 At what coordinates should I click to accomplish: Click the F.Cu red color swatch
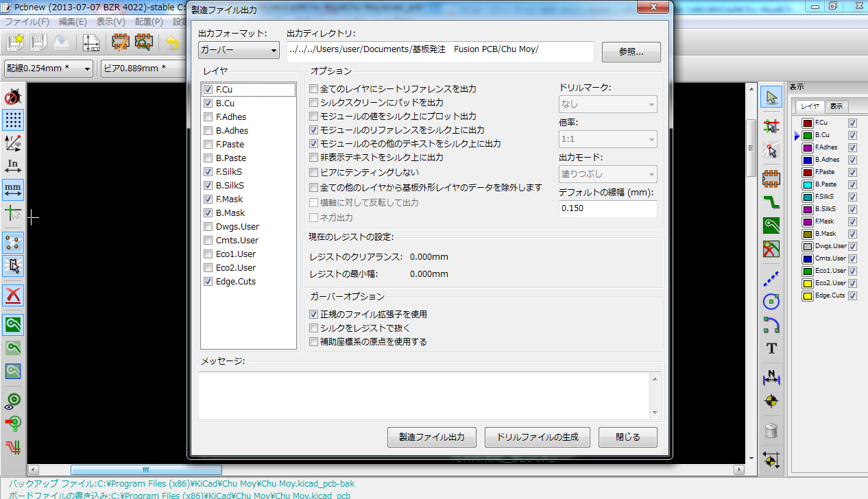point(808,123)
